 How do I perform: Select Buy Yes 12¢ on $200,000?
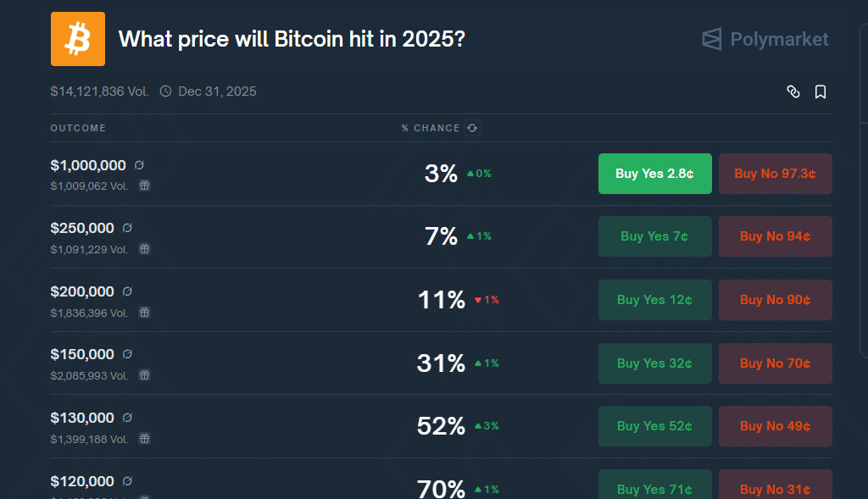(x=655, y=300)
